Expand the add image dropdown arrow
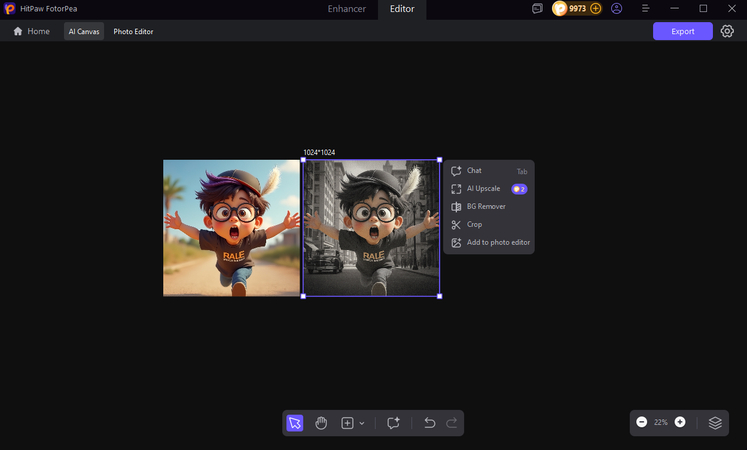The height and width of the screenshot is (450, 747). (361, 424)
